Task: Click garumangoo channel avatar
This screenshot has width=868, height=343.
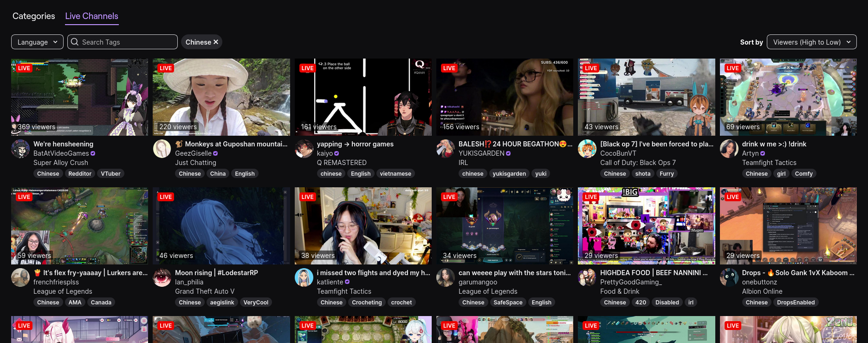Action: coord(446,277)
